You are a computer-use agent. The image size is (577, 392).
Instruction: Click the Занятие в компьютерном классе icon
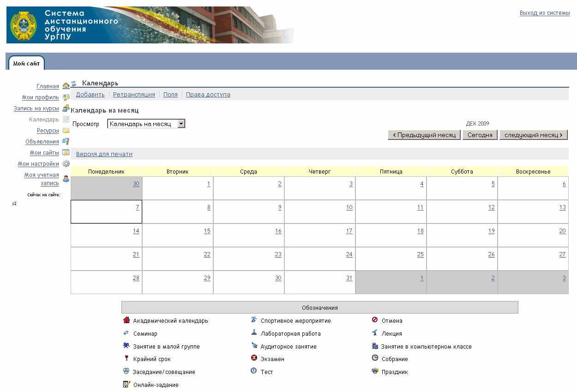[x=375, y=346]
